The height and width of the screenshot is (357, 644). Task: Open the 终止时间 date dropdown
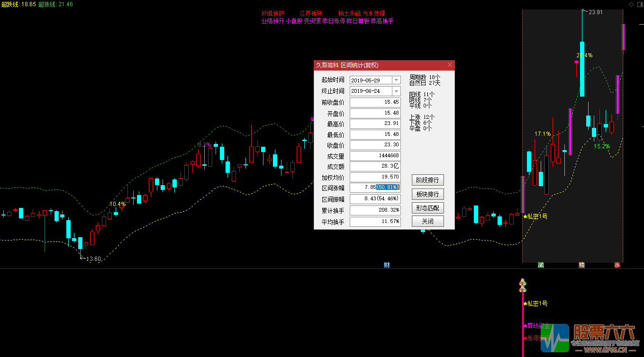coord(397,91)
